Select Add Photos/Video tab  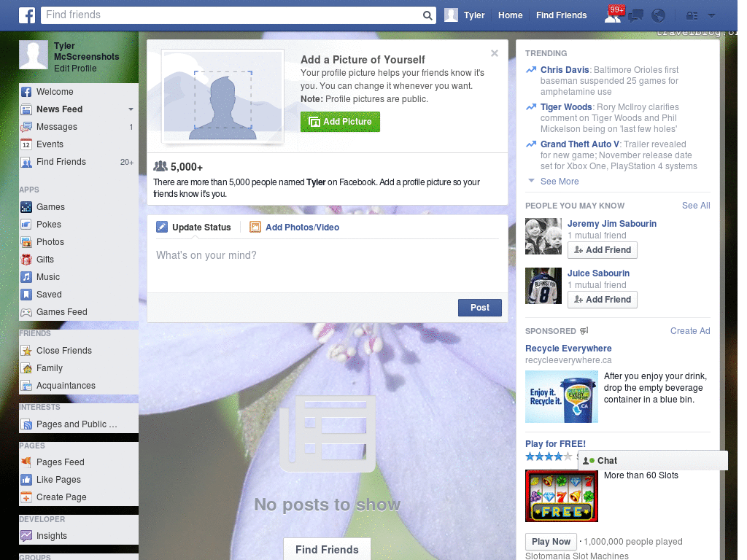[x=295, y=227]
